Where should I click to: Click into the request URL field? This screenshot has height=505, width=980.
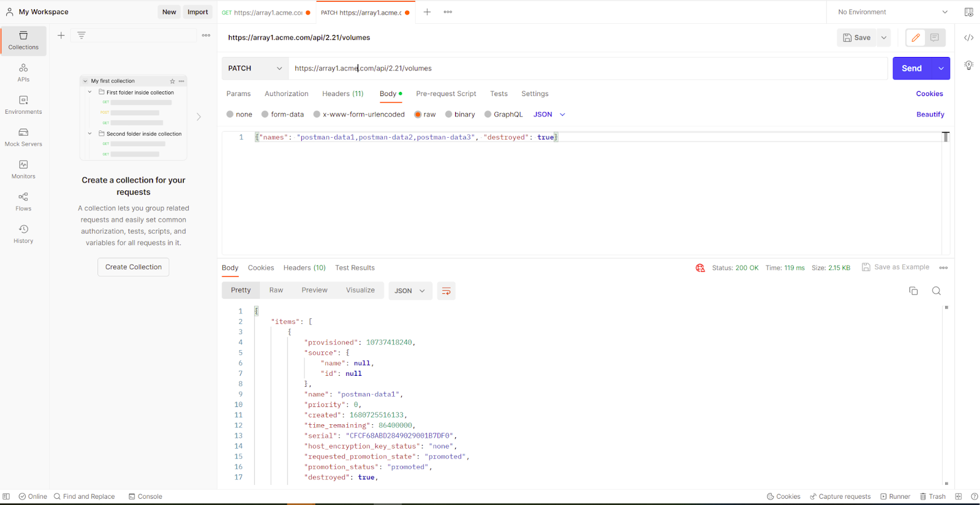tap(588, 69)
